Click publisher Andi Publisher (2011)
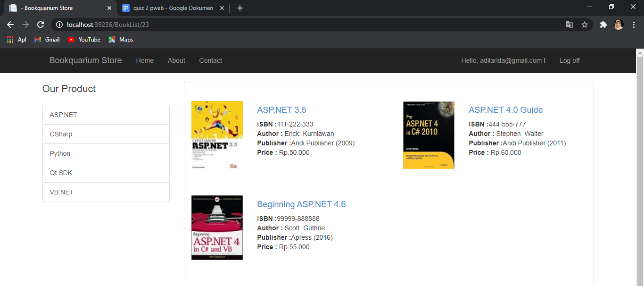Image resolution: width=644 pixels, height=286 pixels. (x=534, y=143)
